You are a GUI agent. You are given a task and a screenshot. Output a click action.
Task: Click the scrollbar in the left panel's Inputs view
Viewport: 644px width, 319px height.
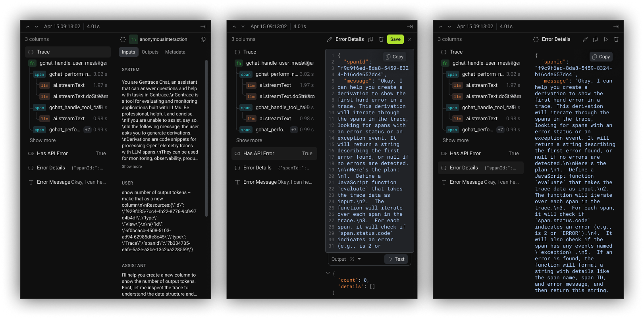[206, 139]
